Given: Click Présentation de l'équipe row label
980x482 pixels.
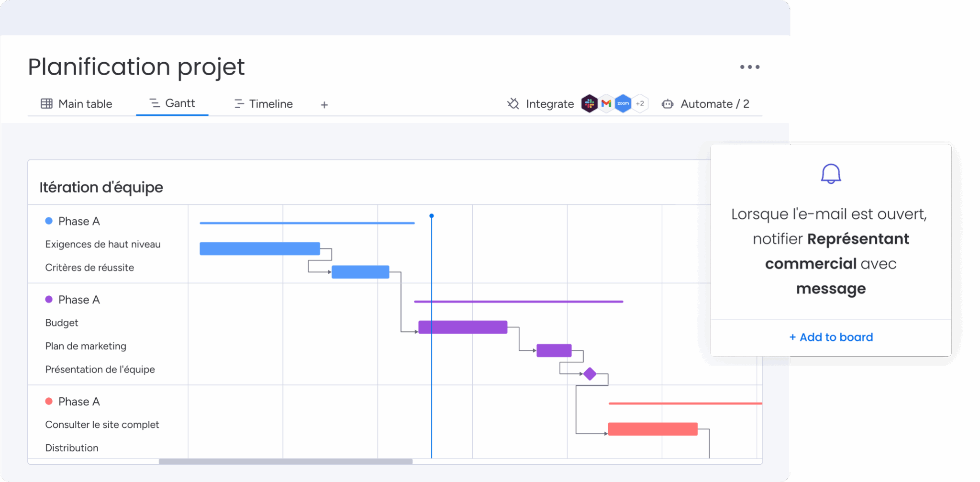Looking at the screenshot, I should (x=100, y=370).
